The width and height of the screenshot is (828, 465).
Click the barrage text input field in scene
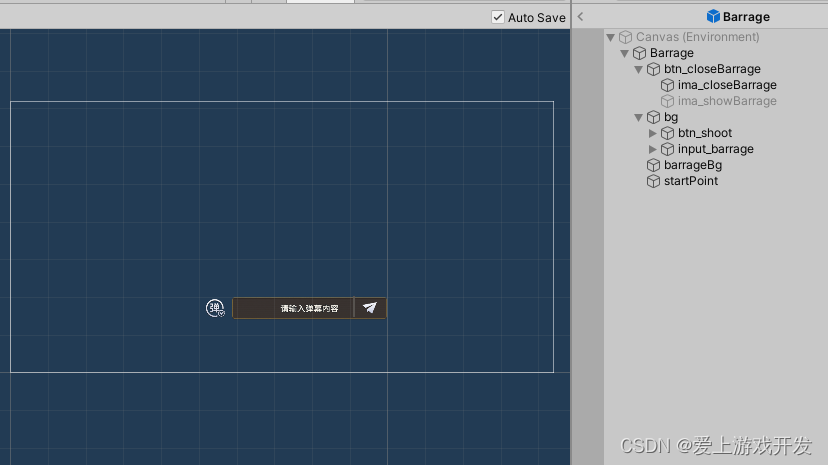[293, 308]
